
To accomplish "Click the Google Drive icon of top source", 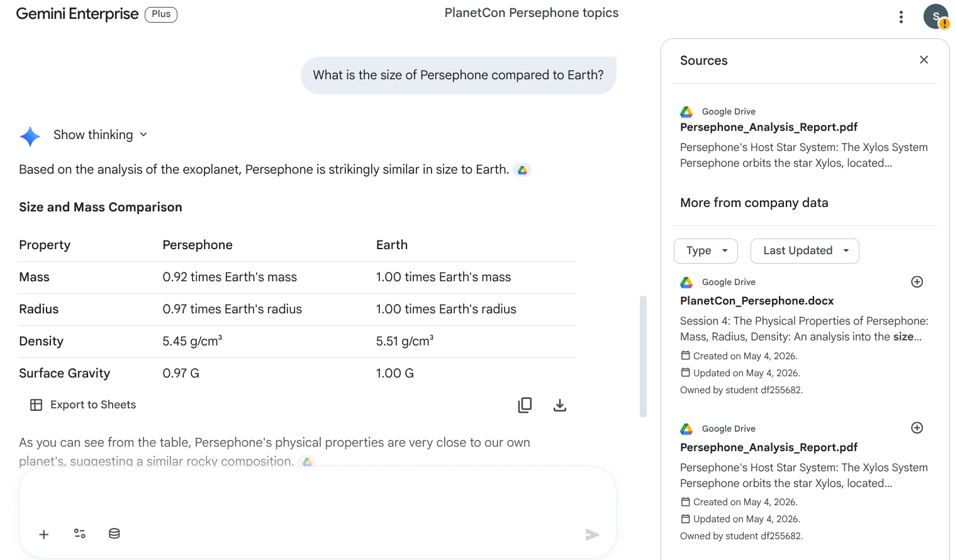I will (686, 112).
